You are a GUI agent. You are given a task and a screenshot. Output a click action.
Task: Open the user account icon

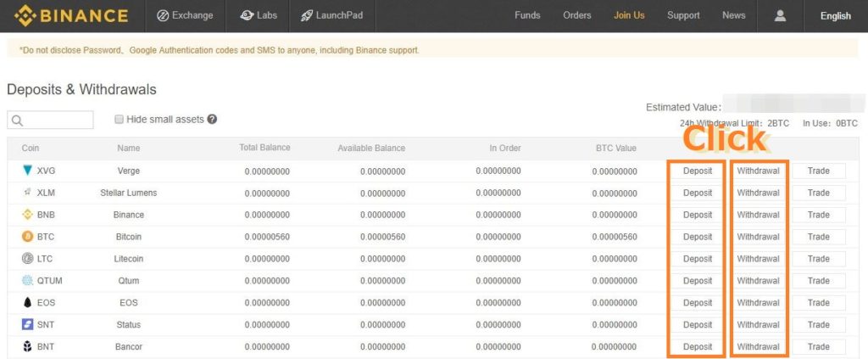pos(780,15)
